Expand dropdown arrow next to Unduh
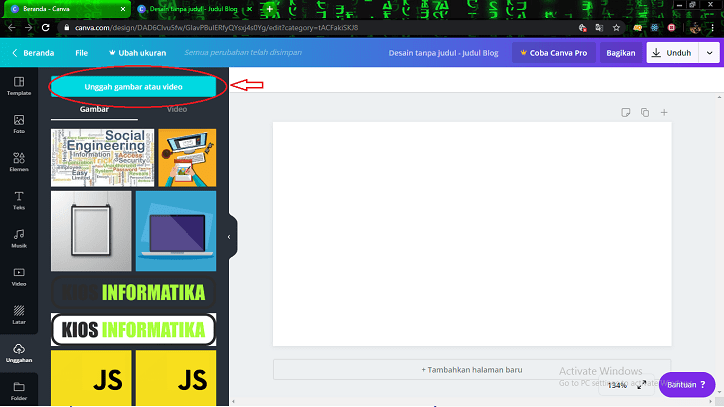The width and height of the screenshot is (724, 407). point(710,53)
